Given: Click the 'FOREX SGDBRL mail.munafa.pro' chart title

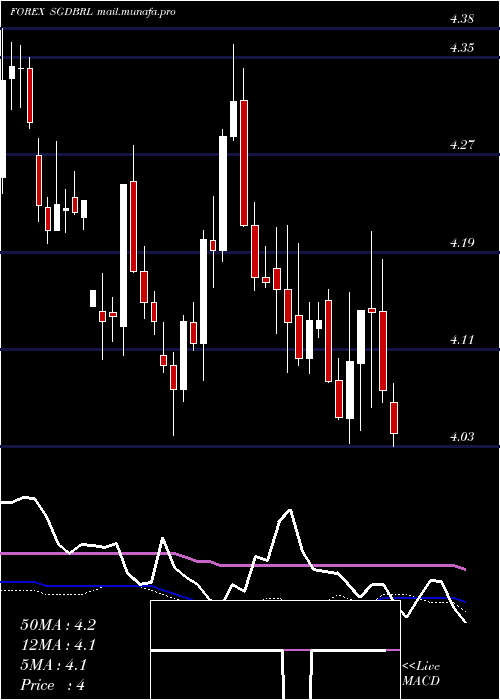Looking at the screenshot, I should [93, 12].
